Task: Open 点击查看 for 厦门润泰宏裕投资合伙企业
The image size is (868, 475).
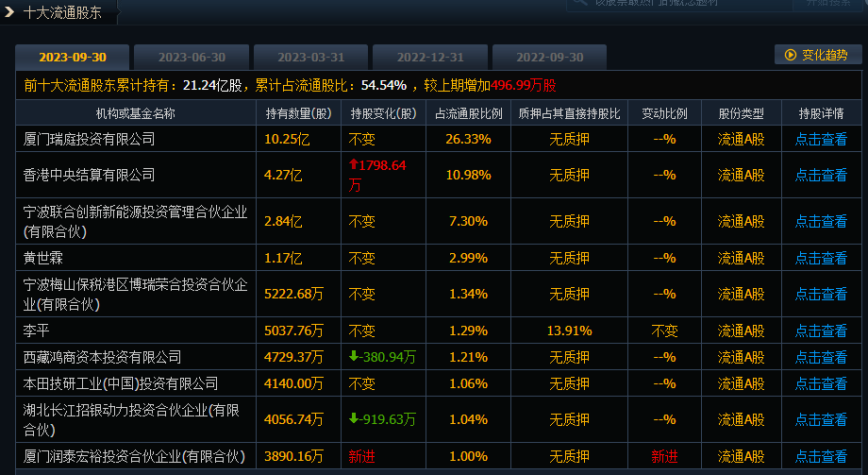Action: coord(821,456)
